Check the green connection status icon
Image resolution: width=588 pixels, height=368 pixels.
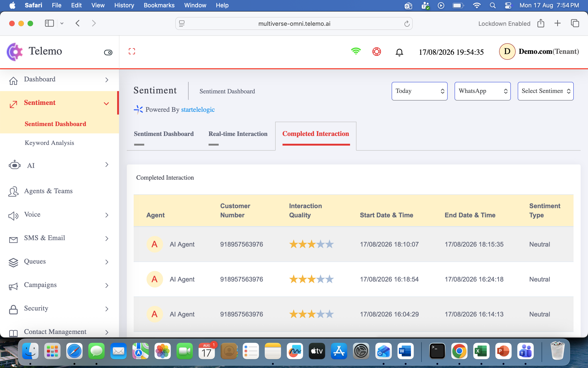pos(356,51)
